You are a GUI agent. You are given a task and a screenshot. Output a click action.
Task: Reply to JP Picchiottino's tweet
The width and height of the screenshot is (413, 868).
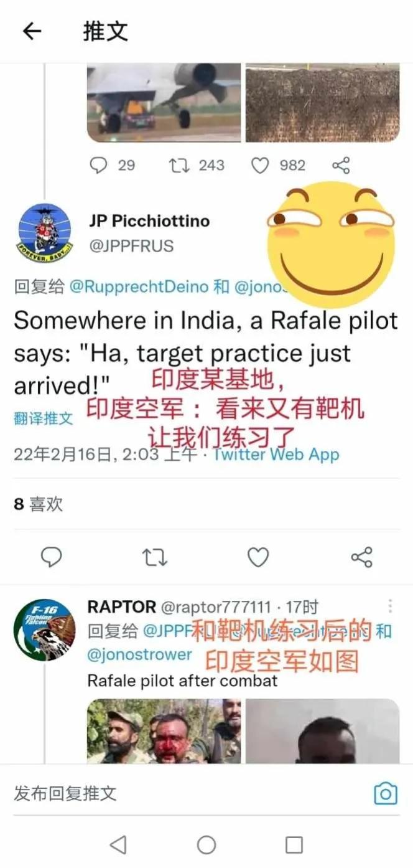51,557
